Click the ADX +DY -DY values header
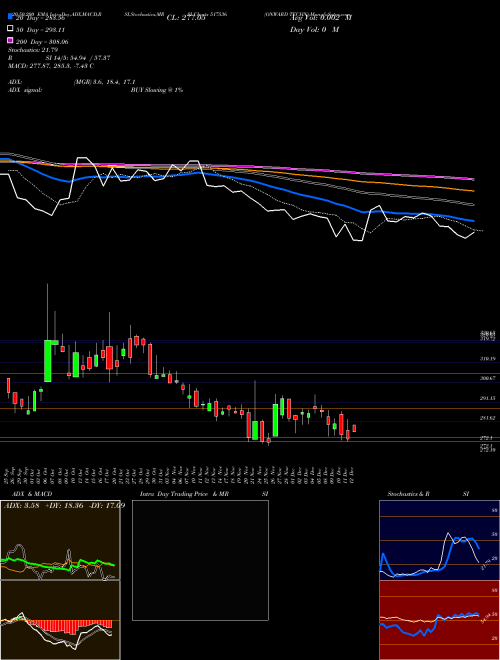 coord(64,505)
